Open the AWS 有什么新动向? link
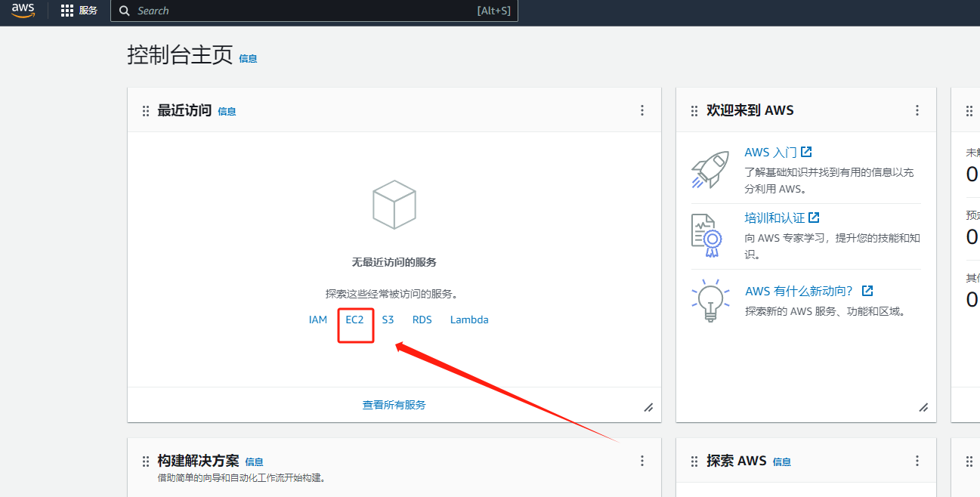The width and height of the screenshot is (980, 497). pyautogui.click(x=808, y=291)
